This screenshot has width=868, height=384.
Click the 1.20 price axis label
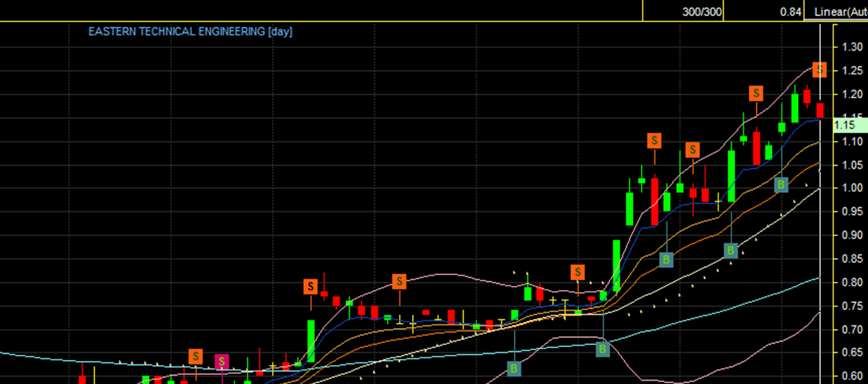point(852,94)
